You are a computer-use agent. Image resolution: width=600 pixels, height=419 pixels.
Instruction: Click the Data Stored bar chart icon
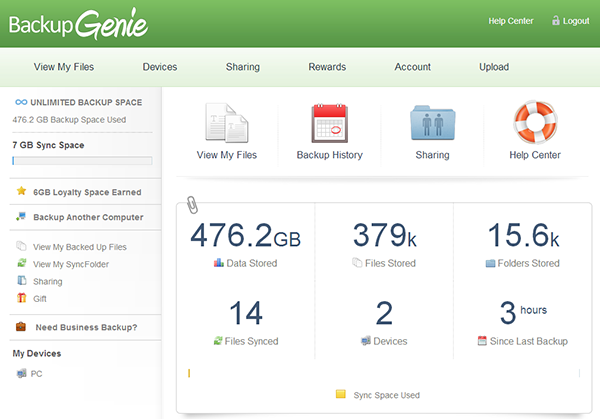coord(218,263)
